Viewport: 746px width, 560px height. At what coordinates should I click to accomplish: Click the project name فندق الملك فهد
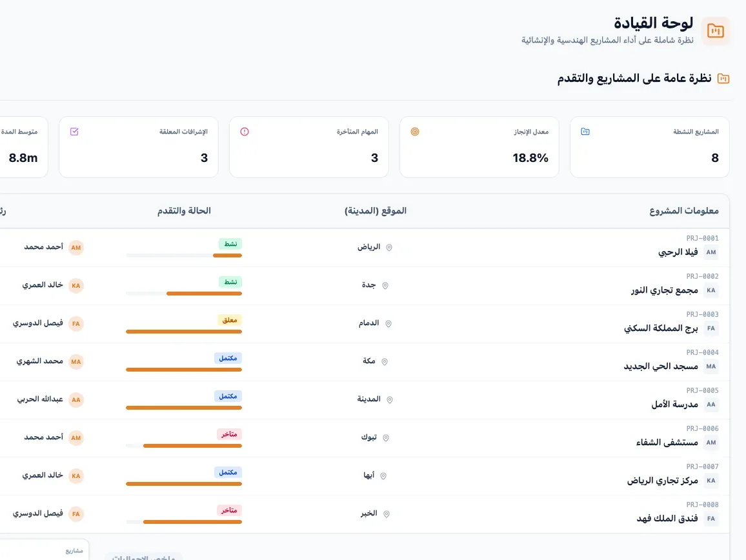pos(667,519)
